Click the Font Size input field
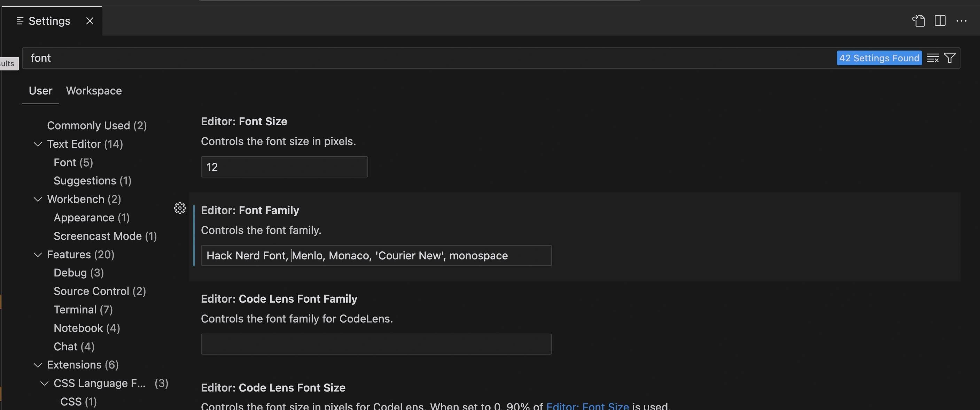 click(284, 167)
